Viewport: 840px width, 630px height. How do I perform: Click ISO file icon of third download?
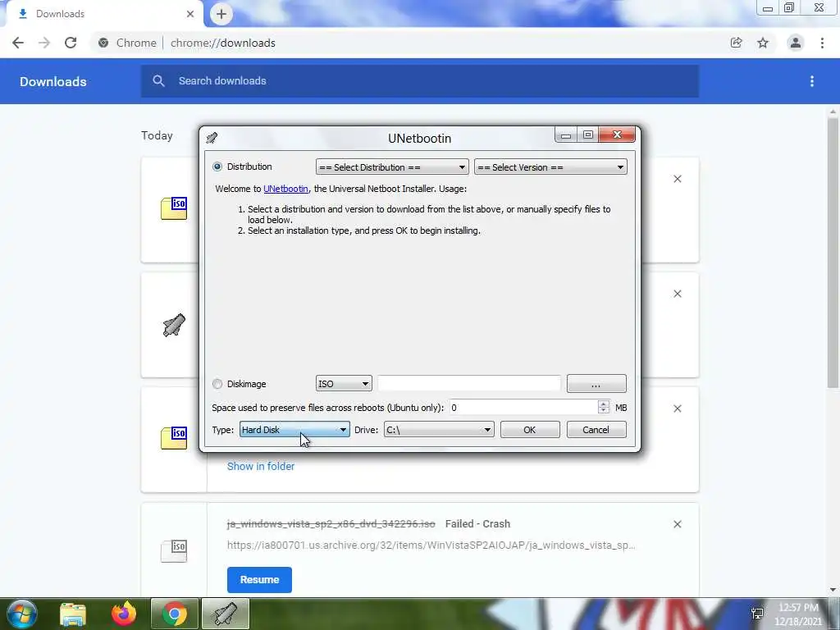[x=174, y=438]
